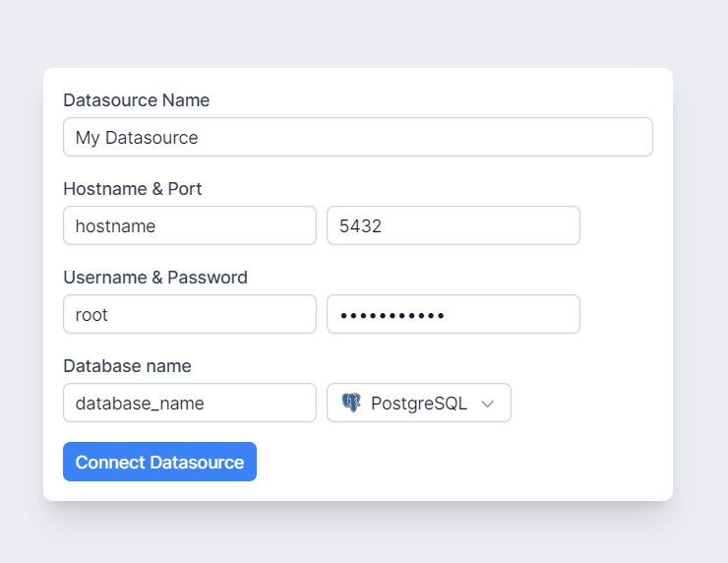Click into the hostname text field

click(x=189, y=225)
